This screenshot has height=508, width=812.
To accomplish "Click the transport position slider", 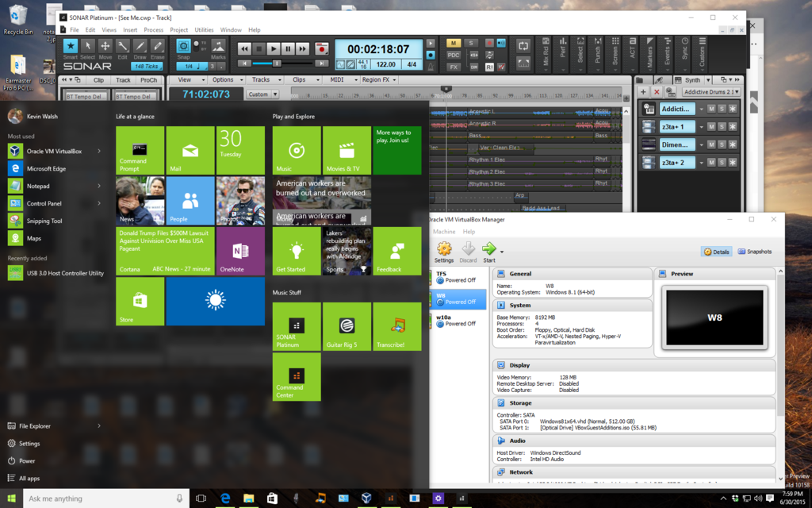I will click(x=278, y=63).
